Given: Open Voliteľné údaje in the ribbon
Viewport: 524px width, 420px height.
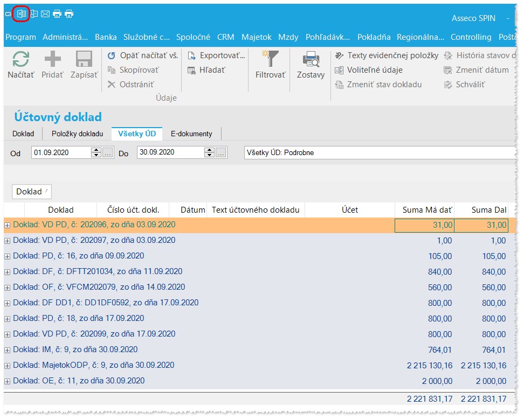Looking at the screenshot, I should 369,70.
